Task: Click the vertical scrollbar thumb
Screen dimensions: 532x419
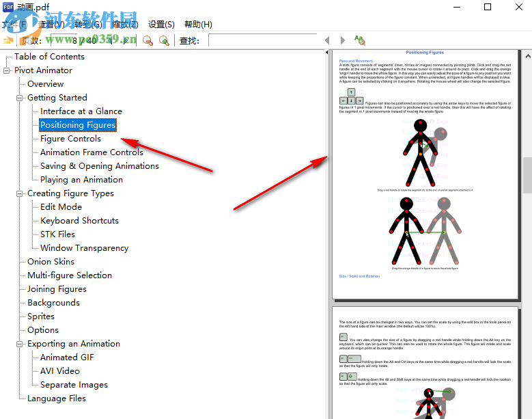Action: pyautogui.click(x=528, y=175)
